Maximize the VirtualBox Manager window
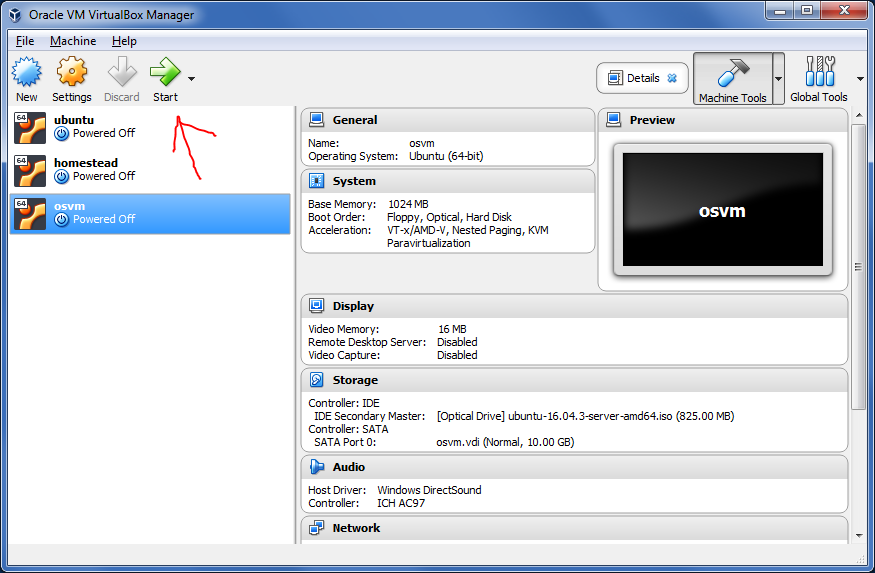 point(807,11)
